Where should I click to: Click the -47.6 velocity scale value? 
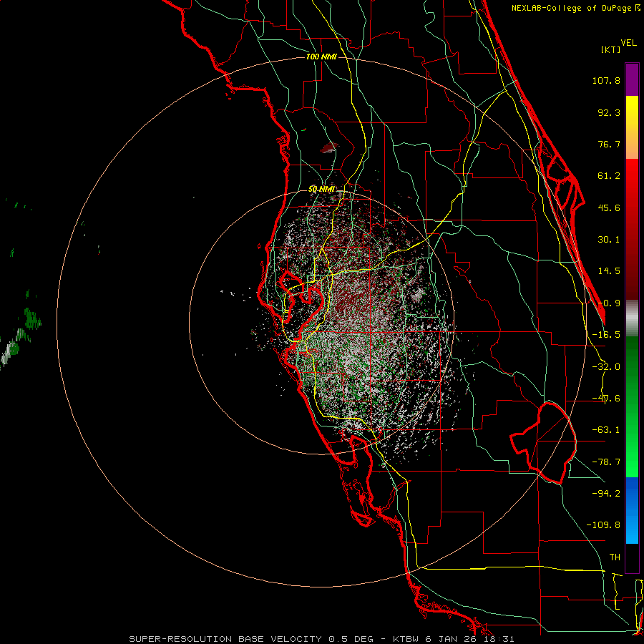pyautogui.click(x=606, y=399)
